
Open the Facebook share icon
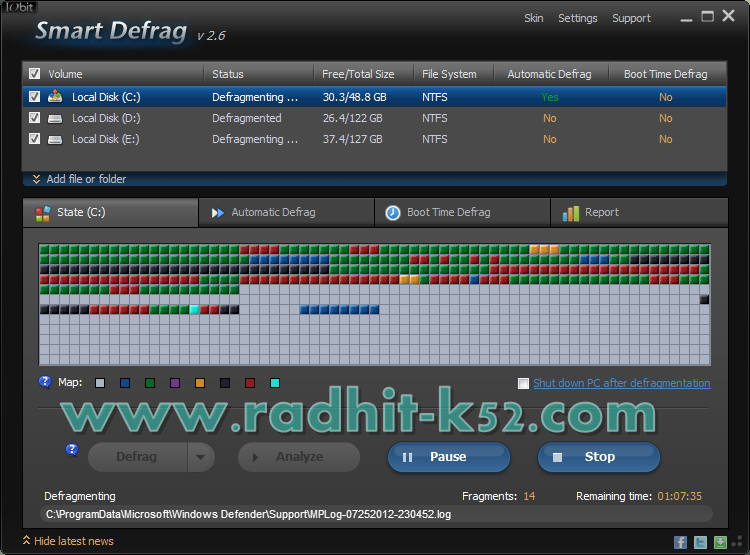point(680,542)
